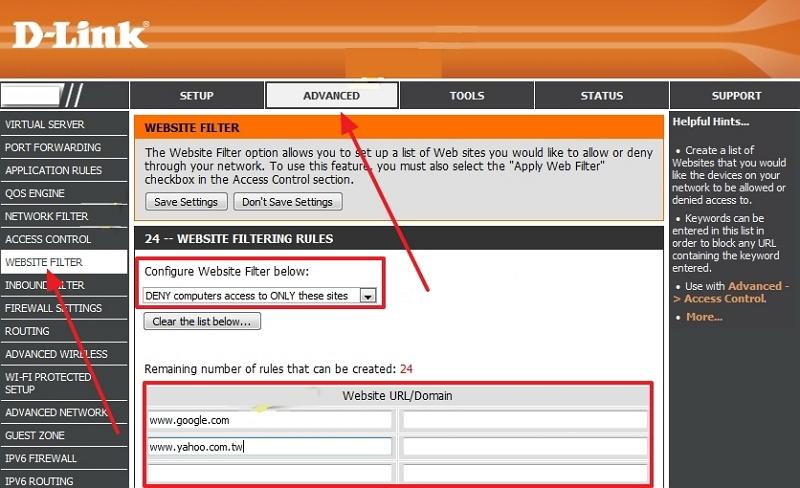Click the More... helpful hints link
This screenshot has width=800, height=488.
tap(704, 317)
